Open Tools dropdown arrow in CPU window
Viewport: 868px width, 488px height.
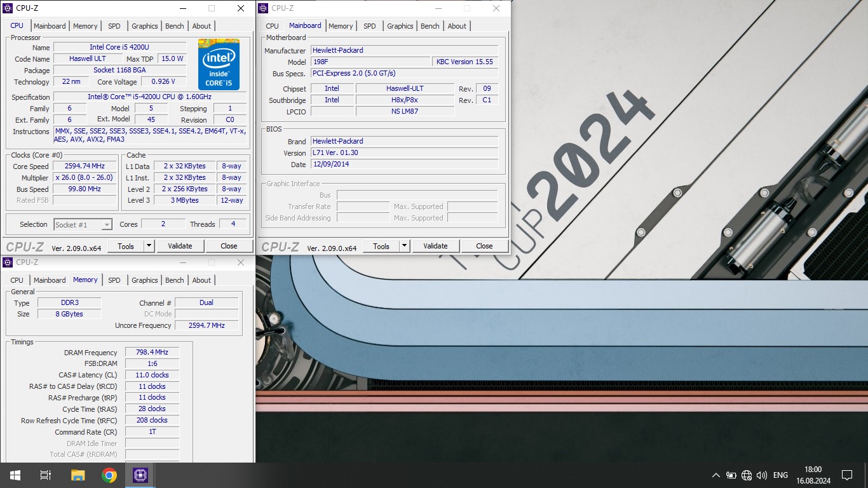pyautogui.click(x=149, y=246)
